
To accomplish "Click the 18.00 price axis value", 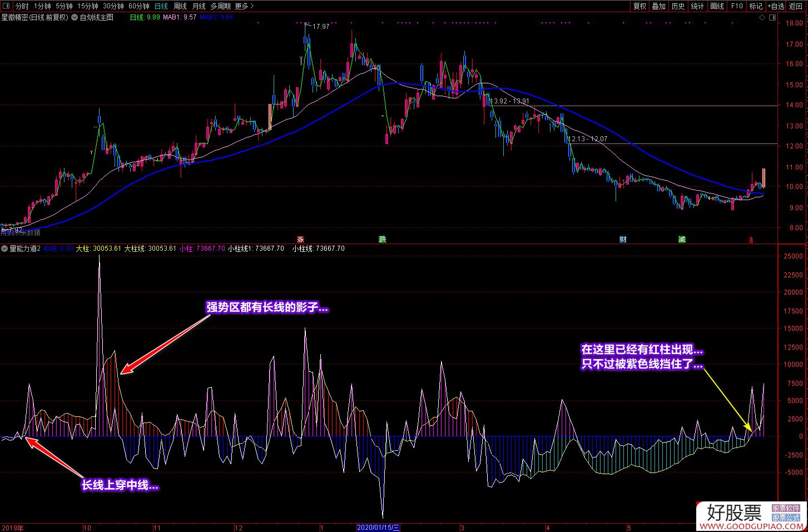I will click(x=794, y=23).
